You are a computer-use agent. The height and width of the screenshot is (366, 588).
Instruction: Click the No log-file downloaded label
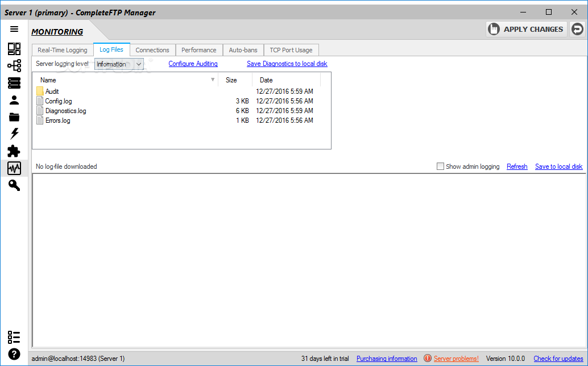pyautogui.click(x=67, y=167)
